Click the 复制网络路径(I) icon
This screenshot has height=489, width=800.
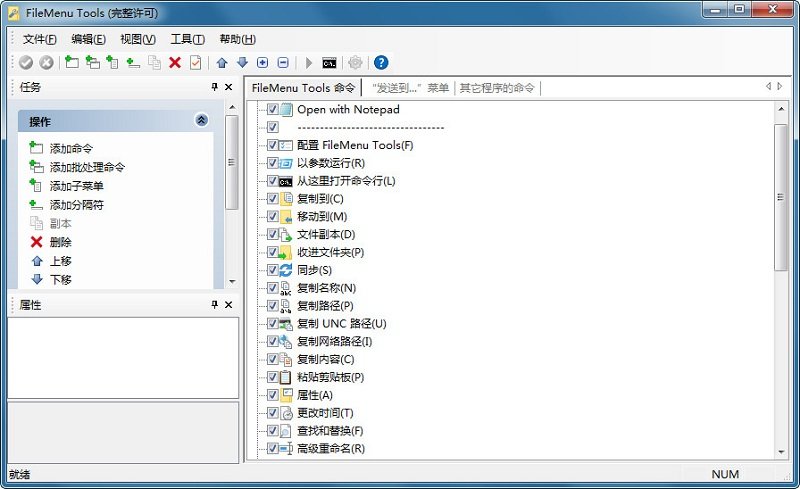[x=286, y=341]
